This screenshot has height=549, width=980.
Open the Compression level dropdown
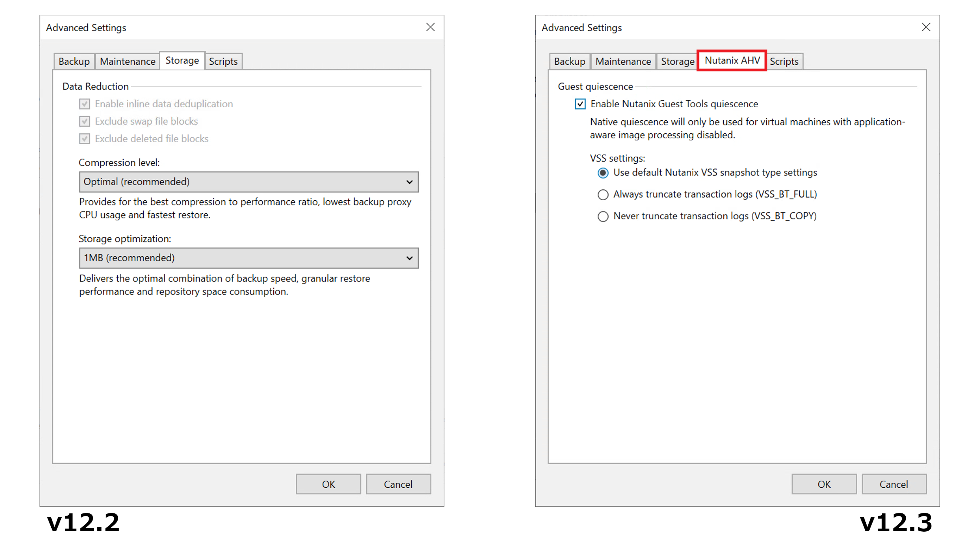(x=249, y=182)
